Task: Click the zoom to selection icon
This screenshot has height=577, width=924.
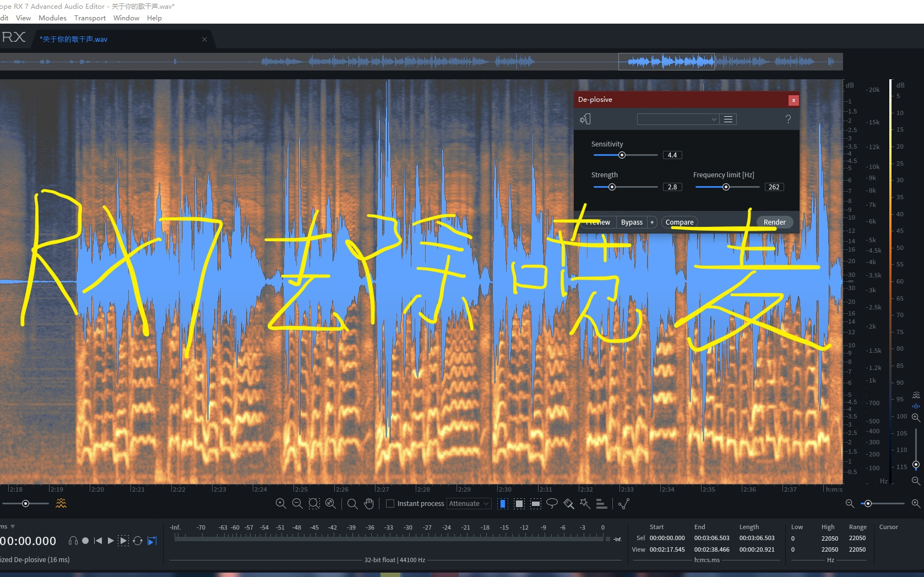Action: pos(314,503)
